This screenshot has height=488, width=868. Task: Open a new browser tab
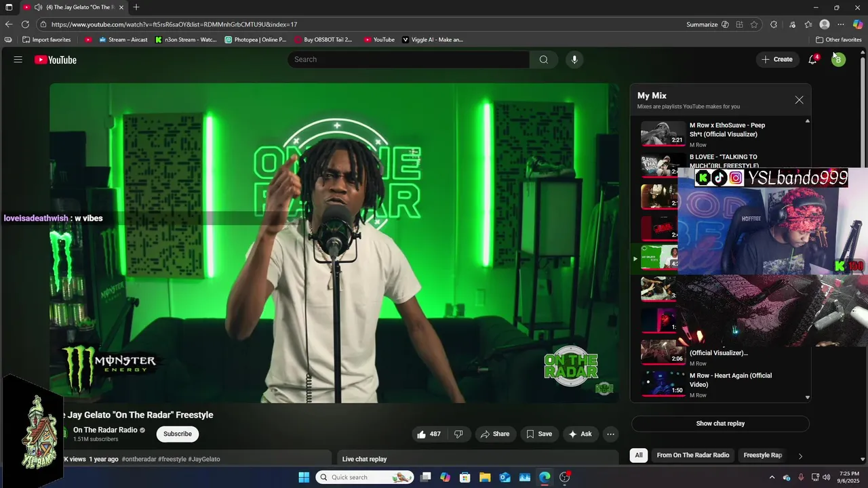click(136, 7)
